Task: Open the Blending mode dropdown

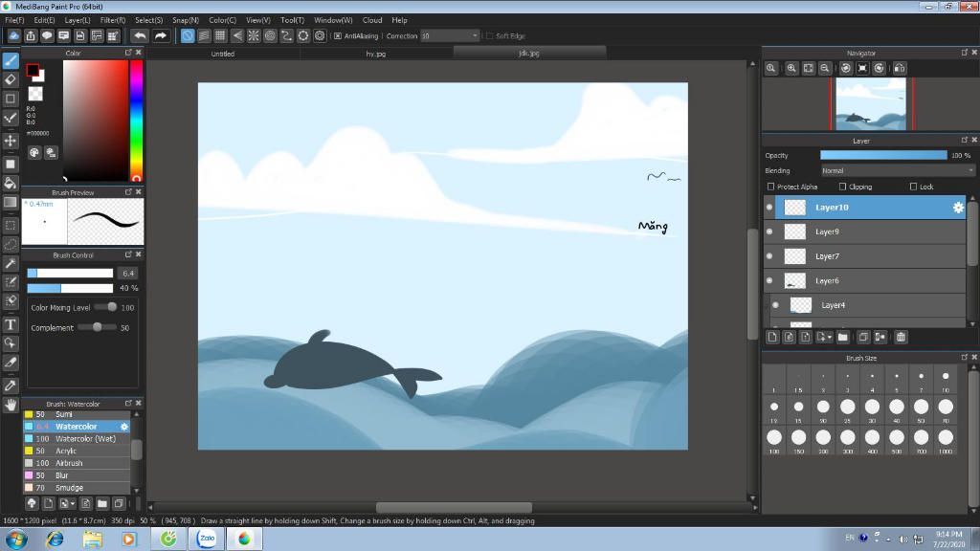Action: 898,170
